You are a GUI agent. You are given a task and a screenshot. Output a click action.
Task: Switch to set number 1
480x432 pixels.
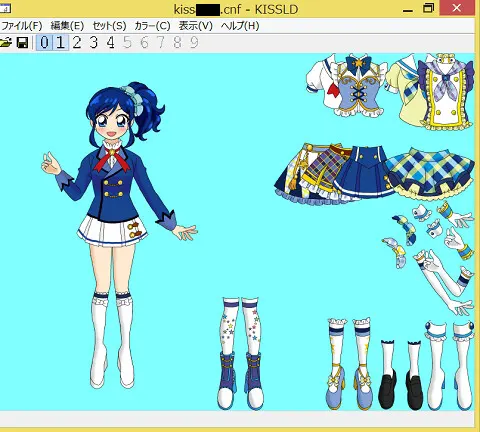pyautogui.click(x=61, y=43)
